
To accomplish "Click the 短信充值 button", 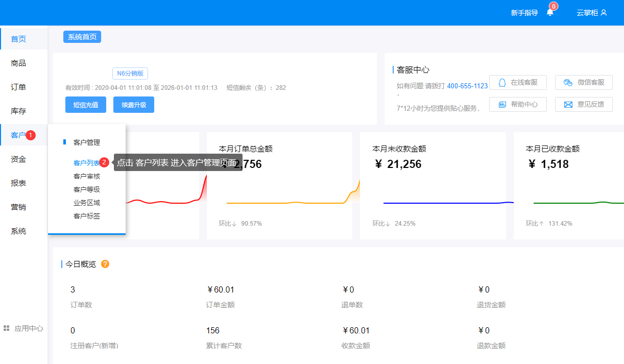I will pyautogui.click(x=85, y=105).
